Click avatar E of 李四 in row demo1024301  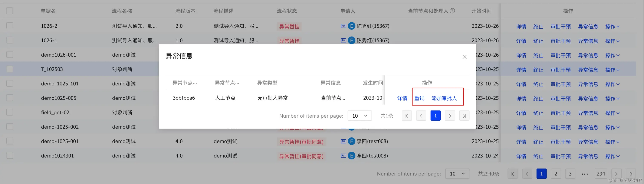click(x=351, y=156)
